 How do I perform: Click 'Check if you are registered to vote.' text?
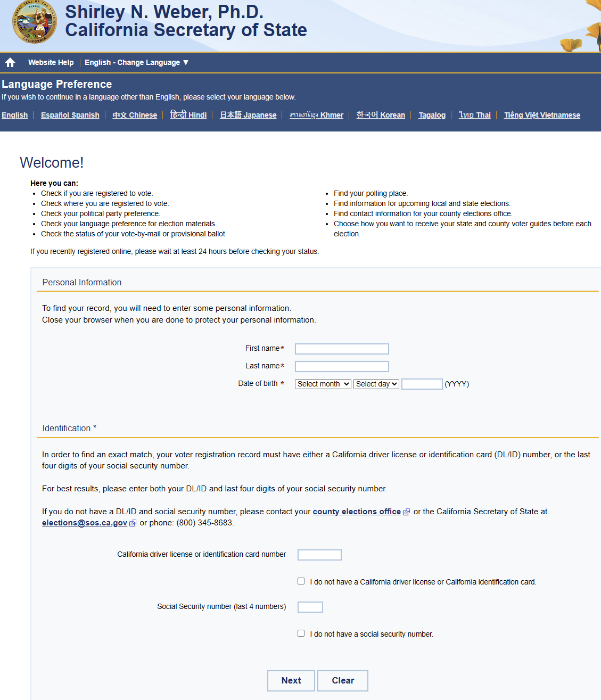click(x=97, y=193)
